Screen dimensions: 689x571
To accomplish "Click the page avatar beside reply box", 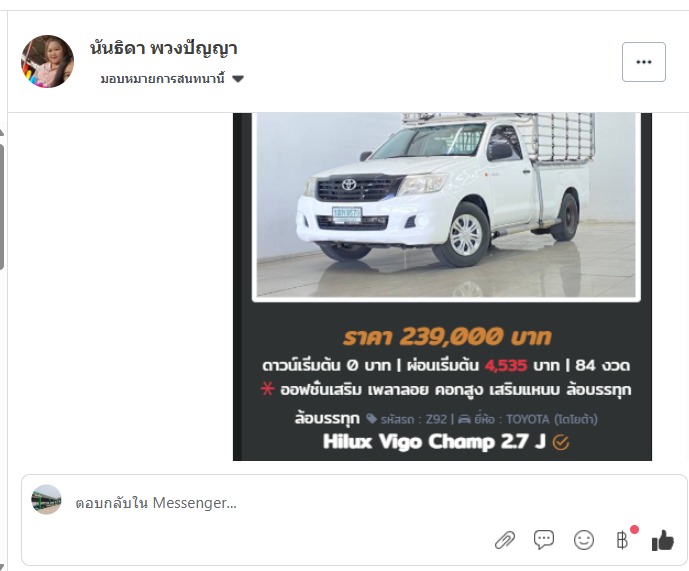I will tap(46, 500).
